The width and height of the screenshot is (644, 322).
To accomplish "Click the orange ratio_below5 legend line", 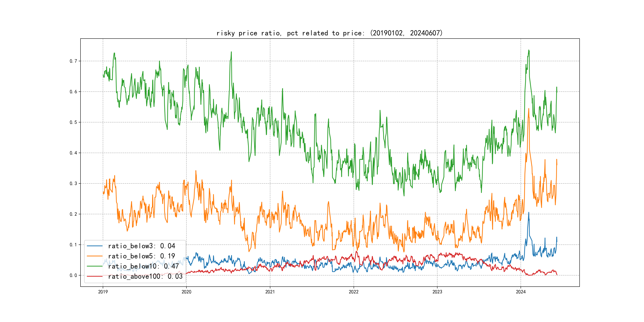I will coord(94,256).
